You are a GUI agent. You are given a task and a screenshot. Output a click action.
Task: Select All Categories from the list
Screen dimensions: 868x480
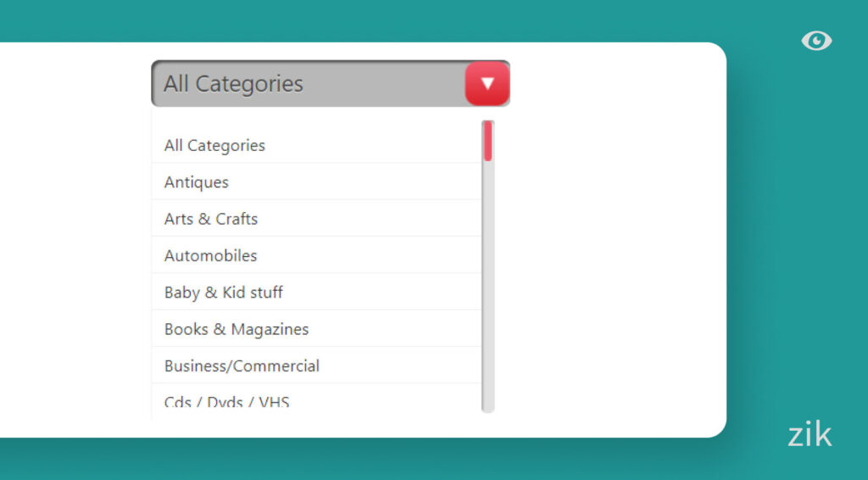point(214,145)
